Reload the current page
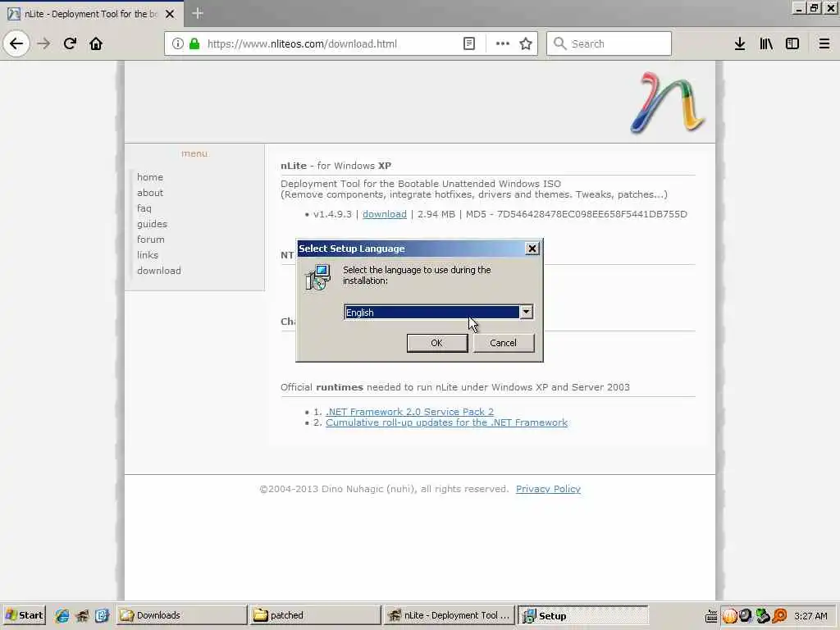 70,43
